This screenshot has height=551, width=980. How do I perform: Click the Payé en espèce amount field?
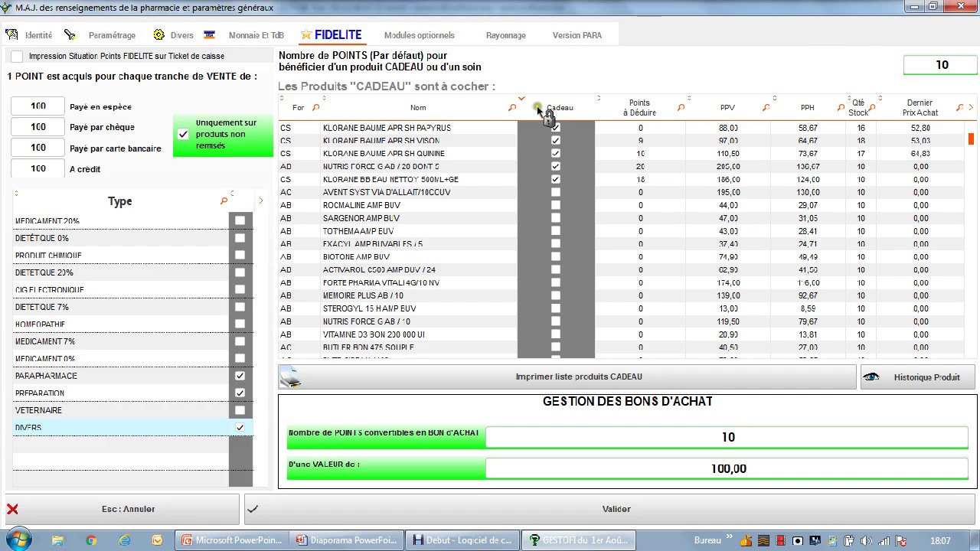[38, 106]
